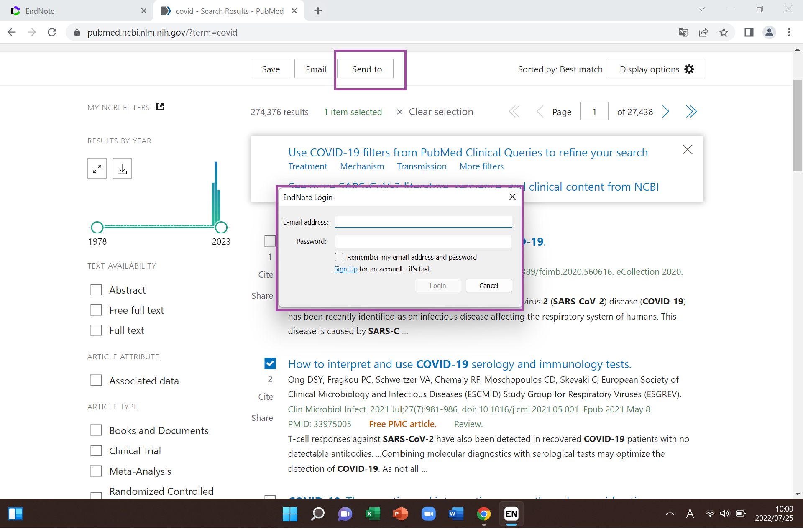
Task: Check Remember my email address and password
Action: pos(339,257)
